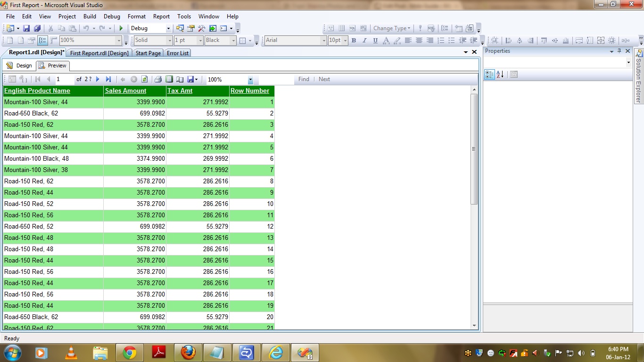Sort properties alphabetically
Viewport: 644px width, 362px height.
point(500,74)
